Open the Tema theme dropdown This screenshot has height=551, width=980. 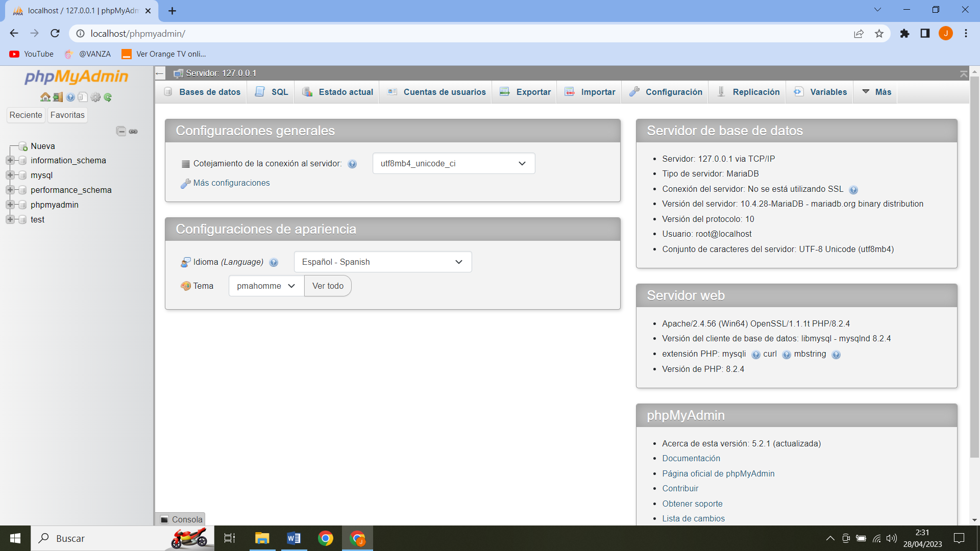coord(265,286)
